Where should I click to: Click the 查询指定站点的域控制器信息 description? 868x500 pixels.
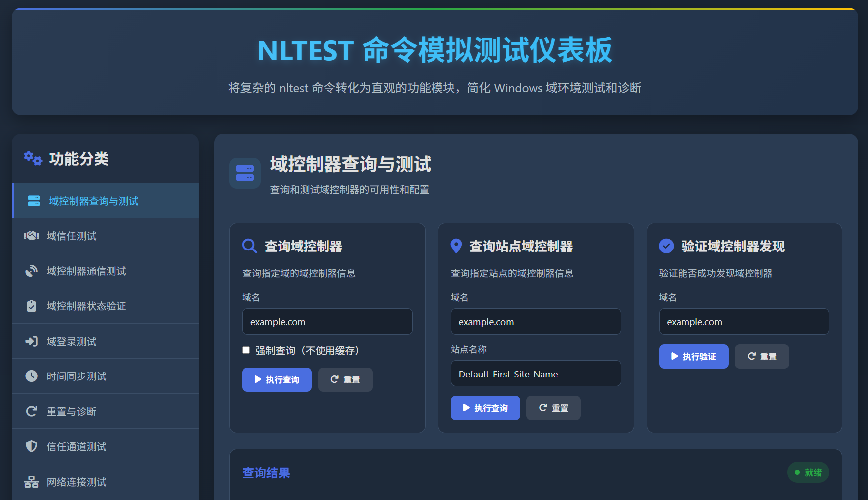pos(512,273)
